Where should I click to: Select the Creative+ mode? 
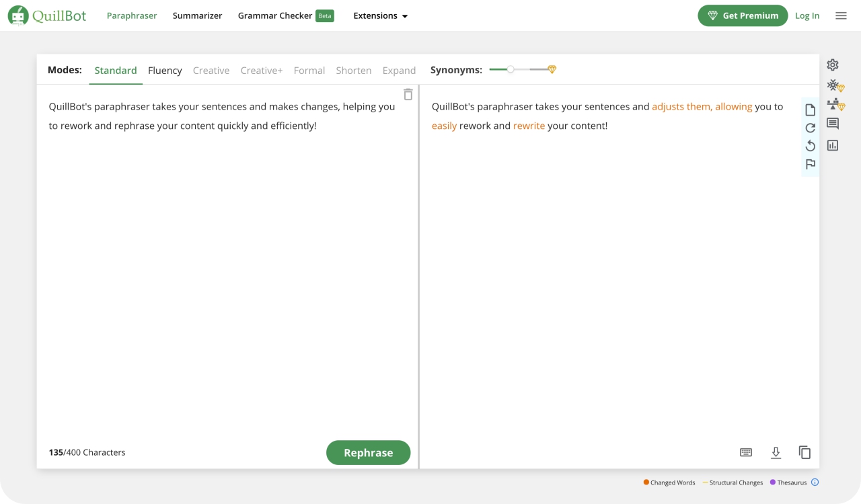pos(262,70)
